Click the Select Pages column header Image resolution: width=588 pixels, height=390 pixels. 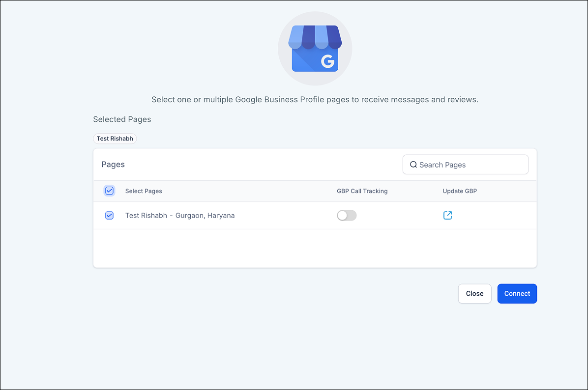(144, 191)
